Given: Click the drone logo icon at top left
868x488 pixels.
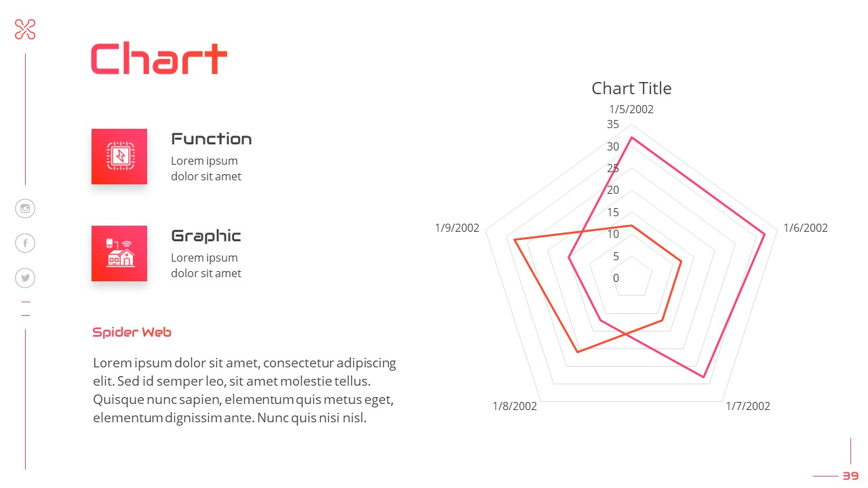Looking at the screenshot, I should pyautogui.click(x=25, y=29).
